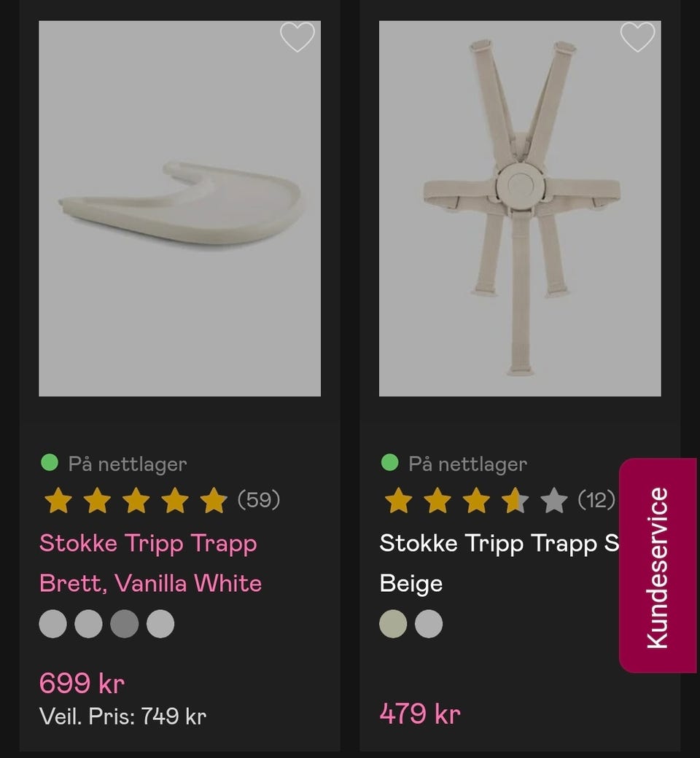Screen dimensions: 700x758
Task: Select the grey swatch under harness
Action: [x=429, y=624]
